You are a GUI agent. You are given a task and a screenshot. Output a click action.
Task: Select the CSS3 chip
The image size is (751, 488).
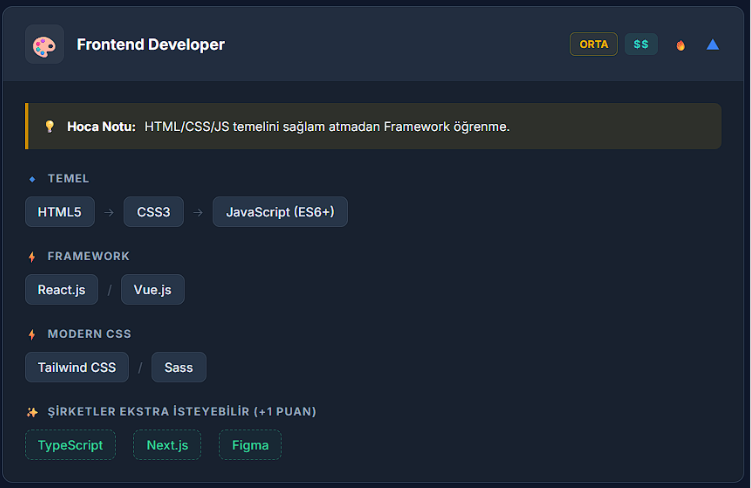coord(153,212)
